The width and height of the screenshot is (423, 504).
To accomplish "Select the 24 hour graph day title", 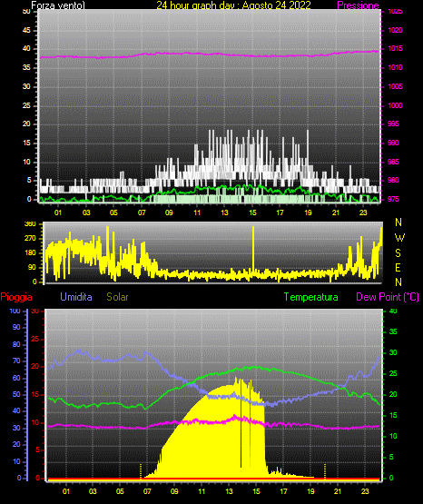I will tap(233, 5).
